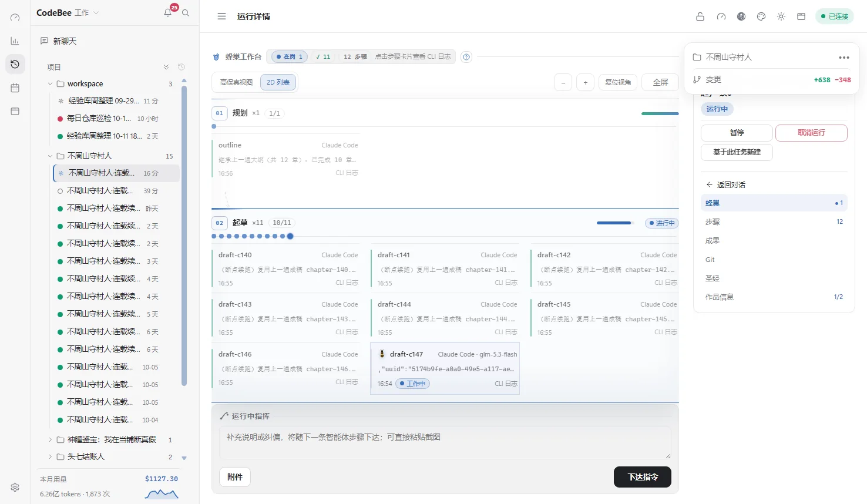Click the search icon in sidebar header

point(186,13)
